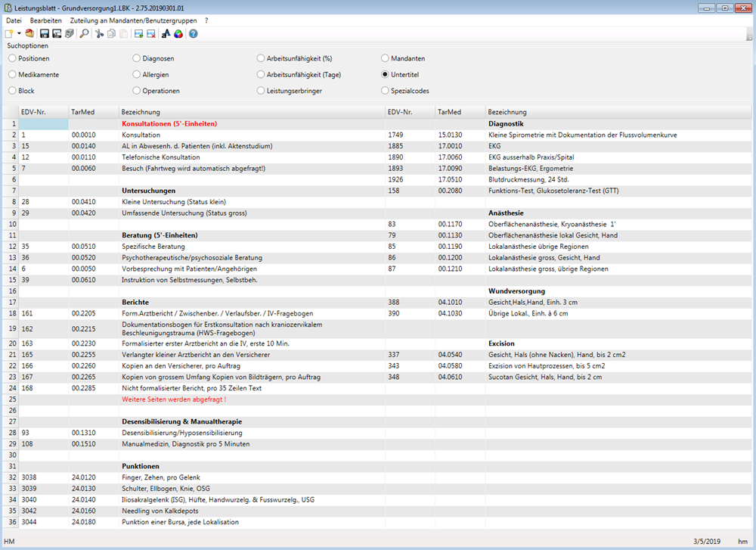Screen dimensions: 756x550
Task: Click the 'Punktion einer Bursa, jede Lokalisation' cell
Action: pos(252,522)
